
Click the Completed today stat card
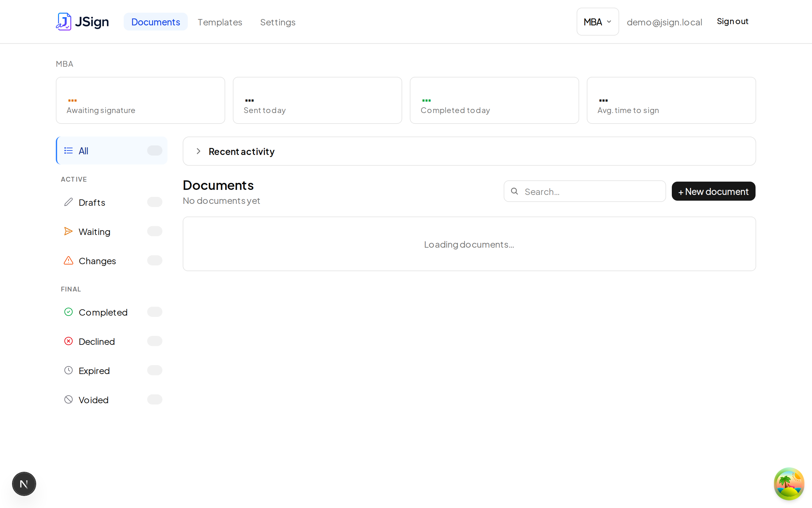(494, 100)
